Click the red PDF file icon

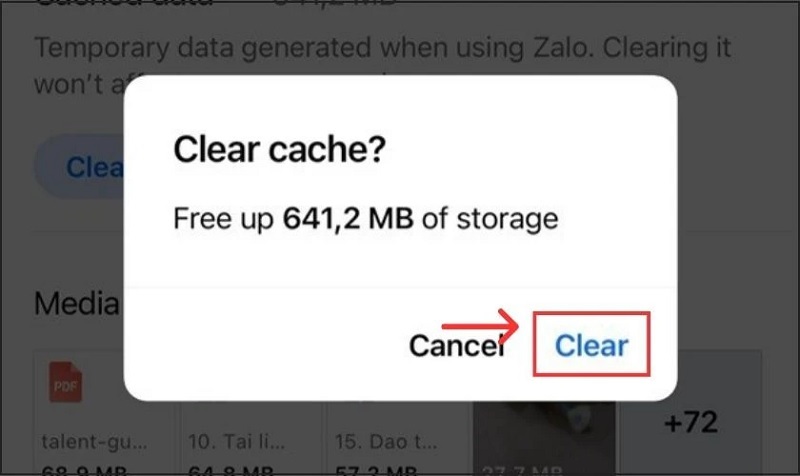pos(66,382)
